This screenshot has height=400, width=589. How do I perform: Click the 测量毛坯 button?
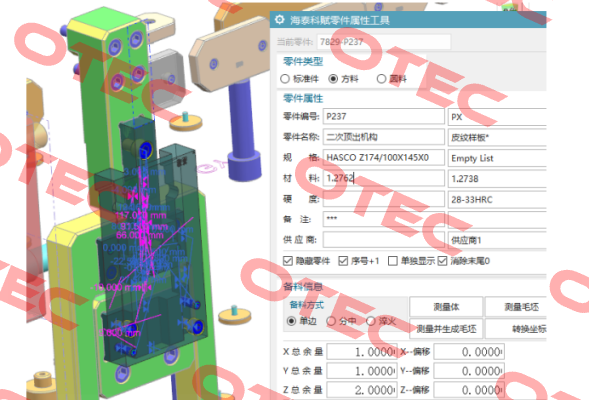pyautogui.click(x=516, y=307)
